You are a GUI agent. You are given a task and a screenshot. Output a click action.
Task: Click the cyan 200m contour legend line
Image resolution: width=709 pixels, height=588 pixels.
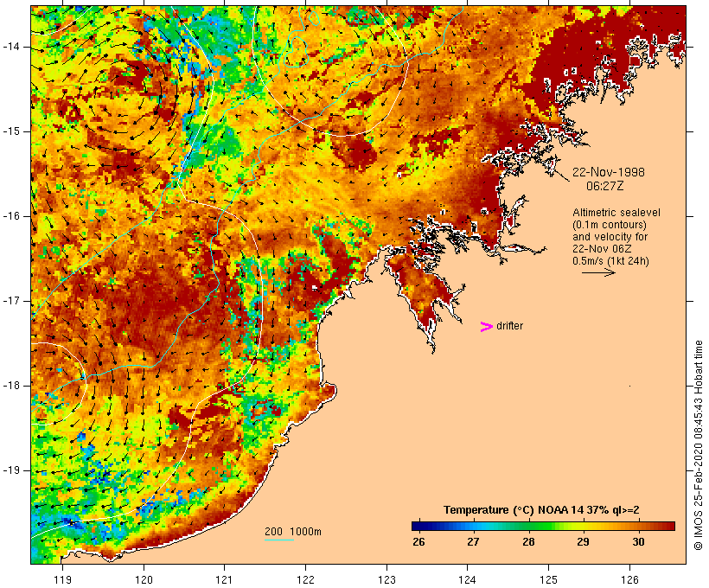tap(279, 540)
